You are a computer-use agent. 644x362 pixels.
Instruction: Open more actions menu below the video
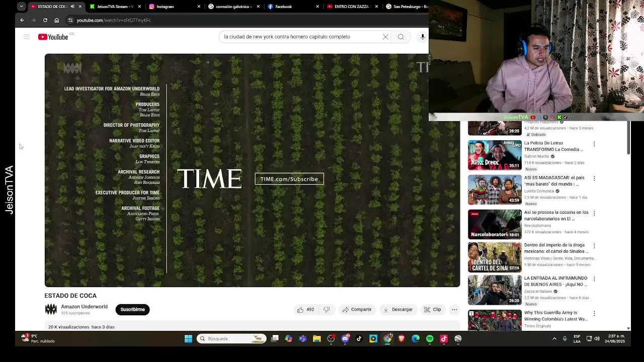[454, 310]
